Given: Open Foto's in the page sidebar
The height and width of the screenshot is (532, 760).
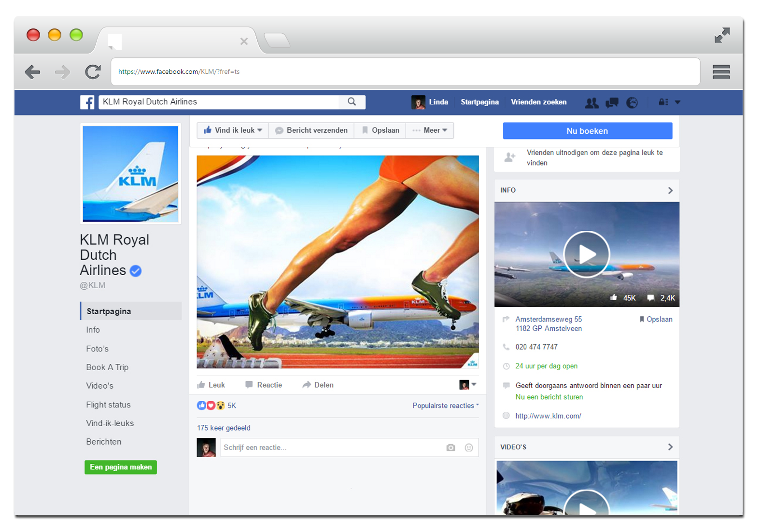Looking at the screenshot, I should 98,349.
